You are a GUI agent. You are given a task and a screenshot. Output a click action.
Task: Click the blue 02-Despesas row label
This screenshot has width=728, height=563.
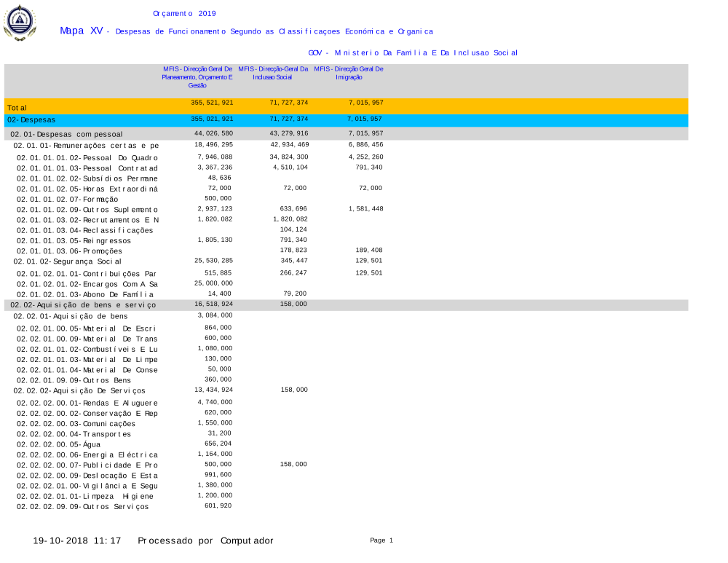pos(31,119)
